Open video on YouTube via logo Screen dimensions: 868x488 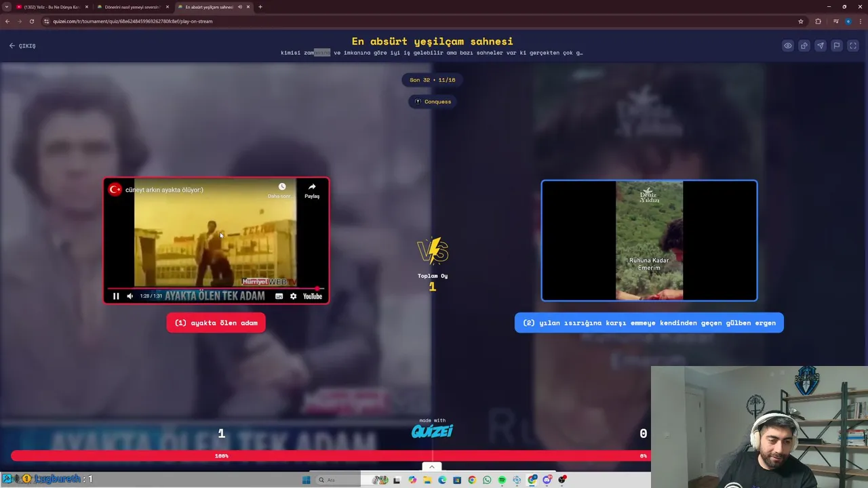click(x=312, y=296)
